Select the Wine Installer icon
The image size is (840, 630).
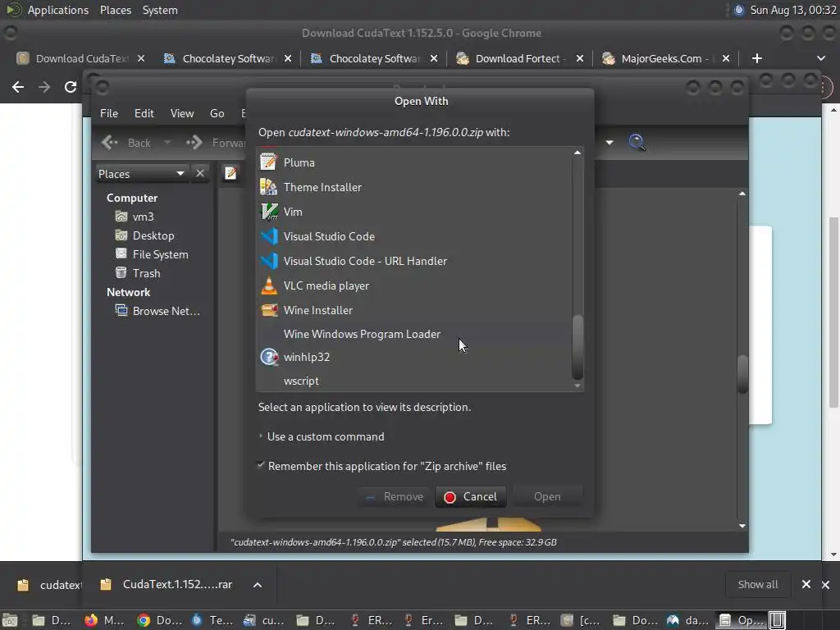269,310
